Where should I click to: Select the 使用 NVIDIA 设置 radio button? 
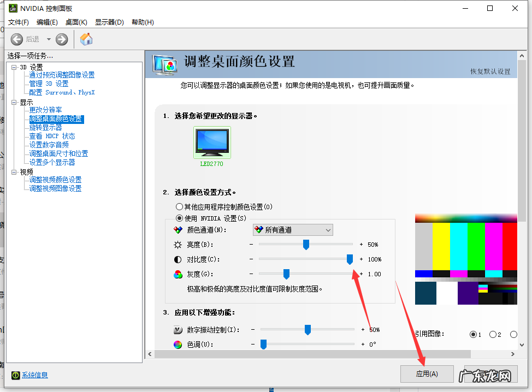click(x=180, y=217)
